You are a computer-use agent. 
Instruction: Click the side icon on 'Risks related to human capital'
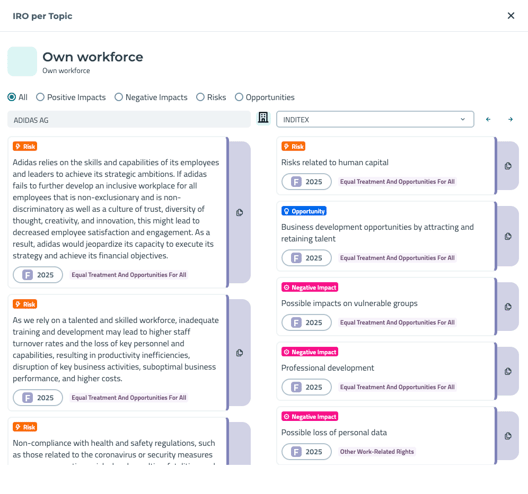pyautogui.click(x=508, y=166)
